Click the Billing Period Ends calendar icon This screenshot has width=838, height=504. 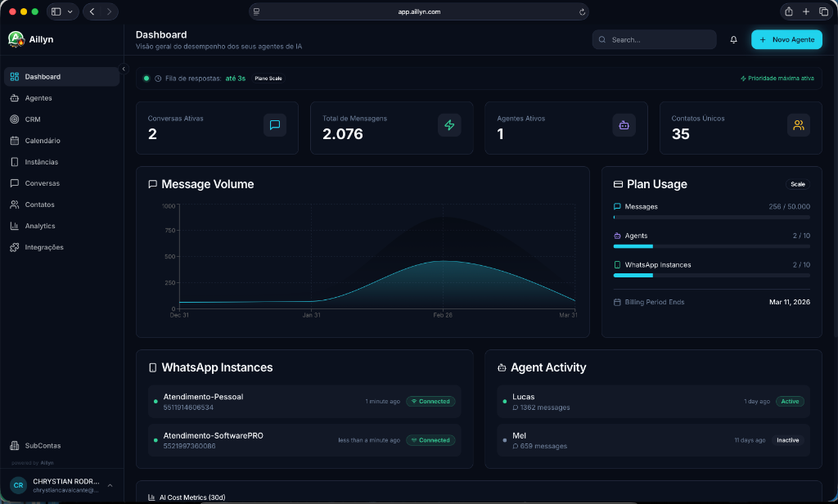[x=617, y=302]
